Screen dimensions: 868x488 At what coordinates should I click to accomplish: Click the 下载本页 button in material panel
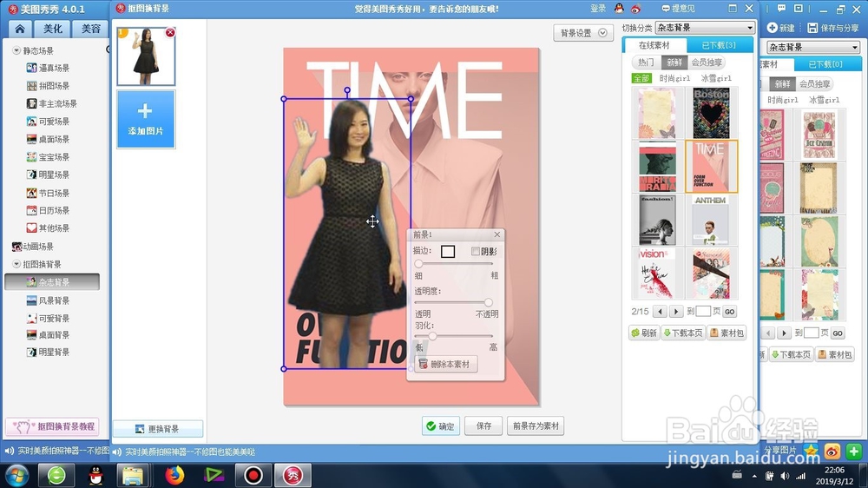683,333
